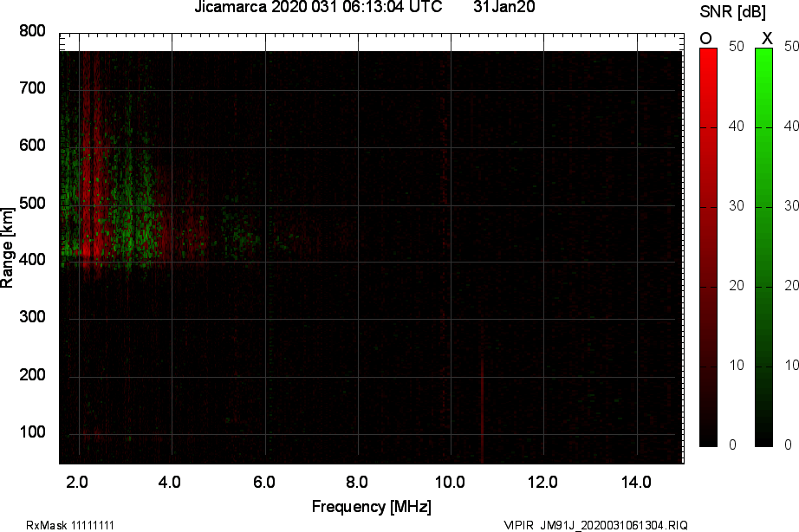The height and width of the screenshot is (532, 799).
Task: Click the bright red echo near 2.3 MHz
Action: (x=93, y=250)
